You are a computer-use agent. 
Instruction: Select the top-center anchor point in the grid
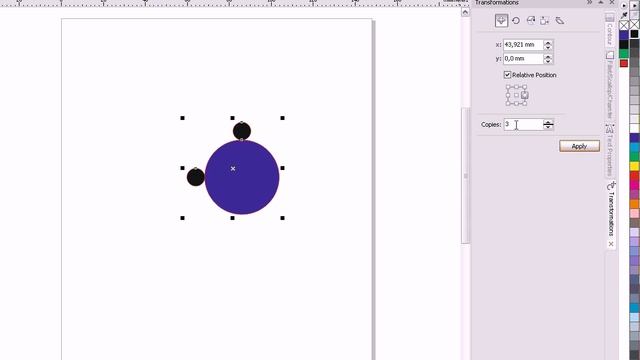tap(516, 87)
